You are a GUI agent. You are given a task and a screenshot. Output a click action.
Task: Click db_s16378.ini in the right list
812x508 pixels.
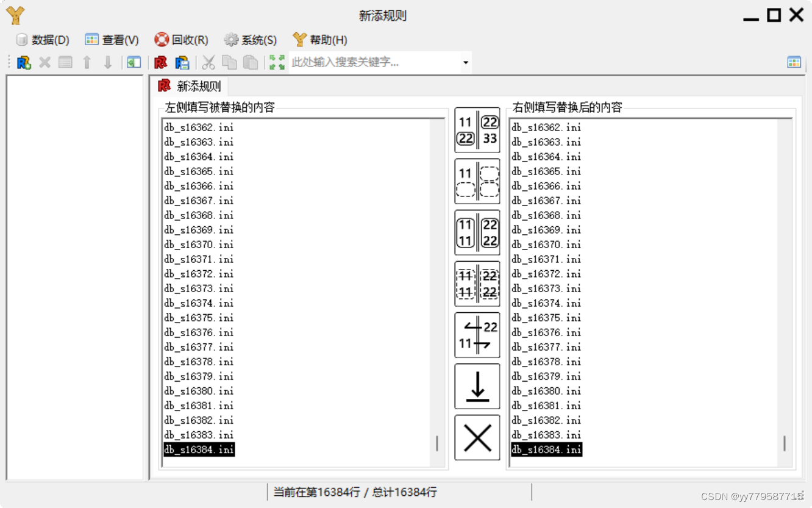(546, 362)
